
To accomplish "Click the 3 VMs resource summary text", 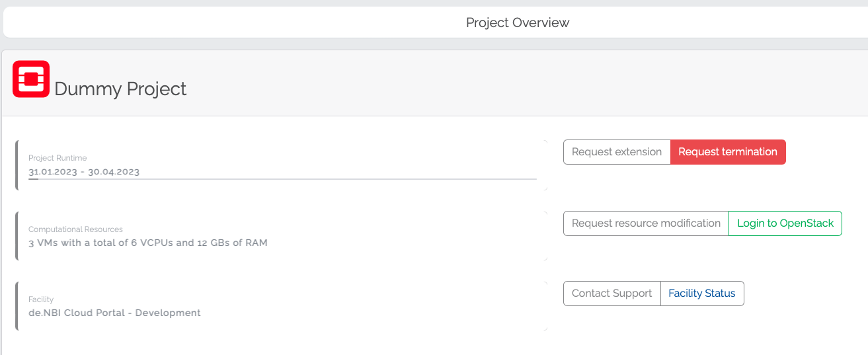I will (147, 243).
